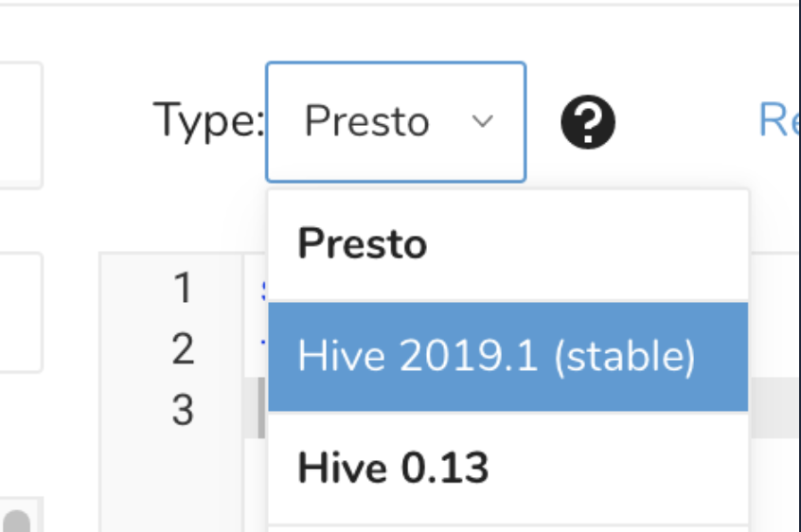
Task: Open the Type combo box showing Presto
Action: (x=395, y=122)
